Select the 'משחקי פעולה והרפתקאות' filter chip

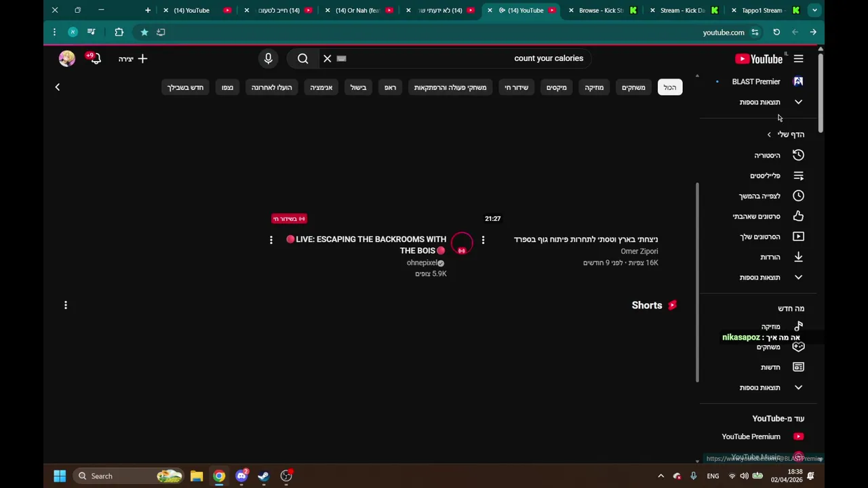tap(450, 87)
